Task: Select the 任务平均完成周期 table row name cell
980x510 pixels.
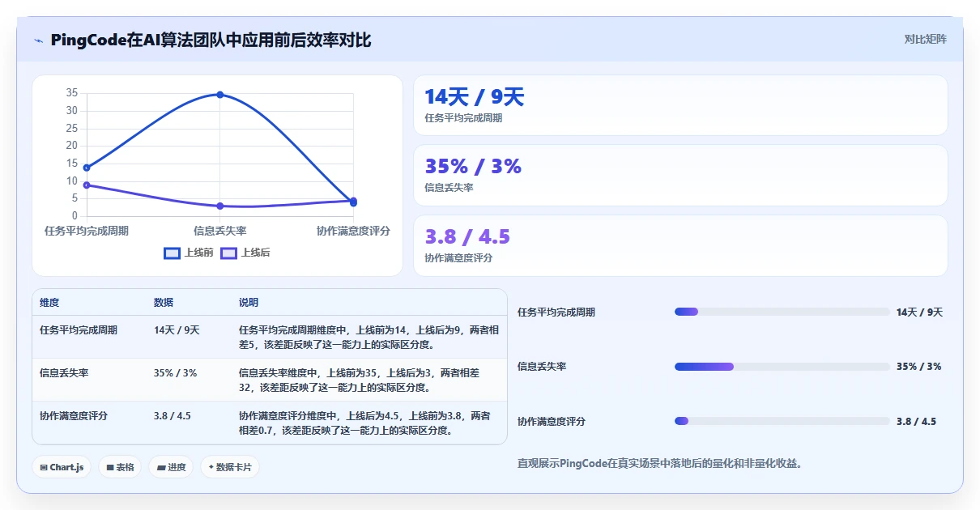Action: tap(79, 330)
